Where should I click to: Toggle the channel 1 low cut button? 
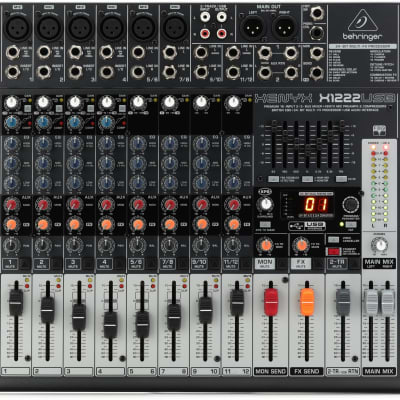pyautogui.click(x=28, y=108)
